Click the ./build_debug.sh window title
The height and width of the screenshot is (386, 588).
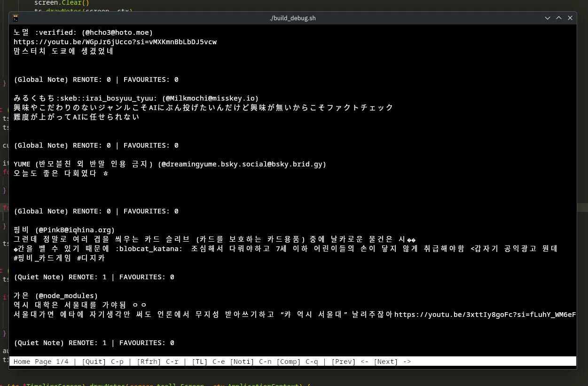[x=293, y=18]
